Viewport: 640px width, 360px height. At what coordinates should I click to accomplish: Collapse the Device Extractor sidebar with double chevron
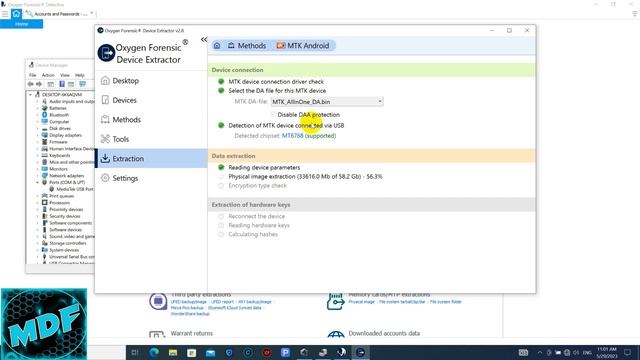tap(204, 40)
